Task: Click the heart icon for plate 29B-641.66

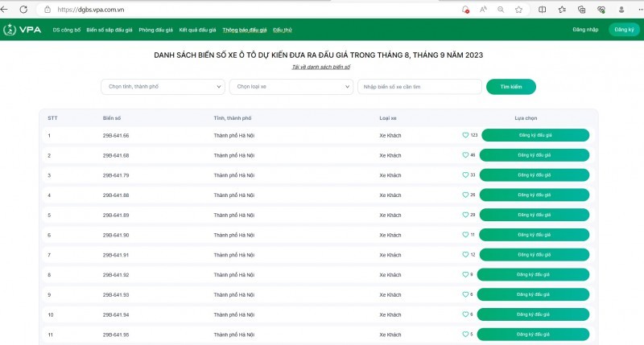Action: [x=465, y=135]
